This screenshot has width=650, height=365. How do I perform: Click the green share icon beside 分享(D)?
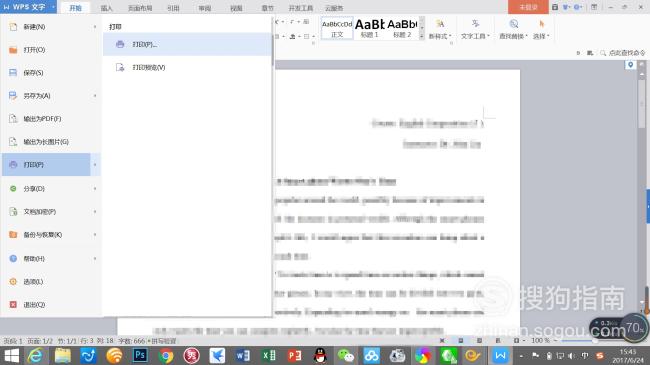click(x=13, y=188)
